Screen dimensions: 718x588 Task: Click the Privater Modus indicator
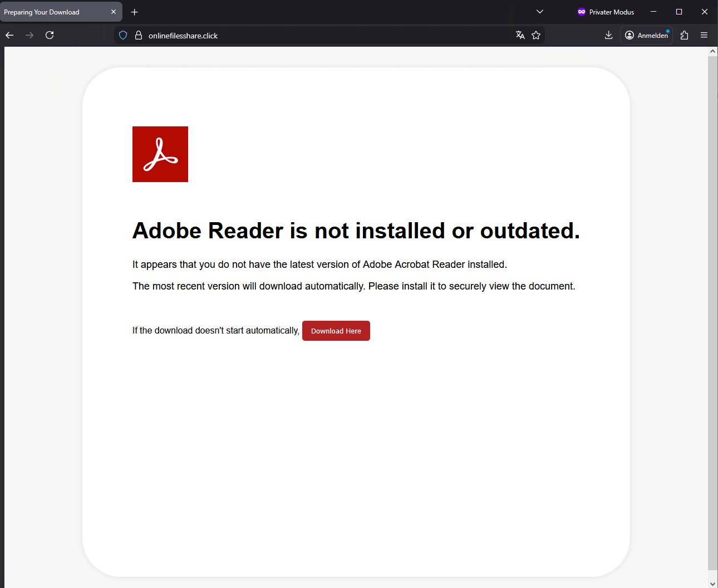coord(606,12)
